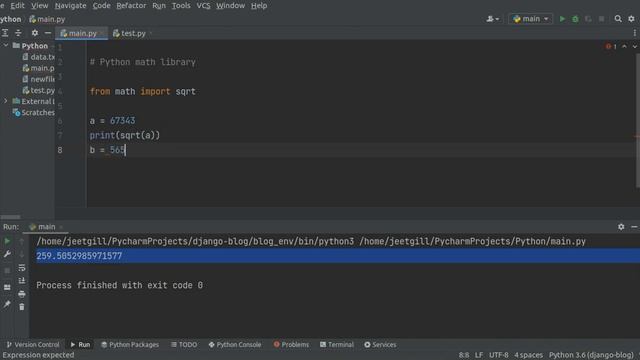Click the Stop square in Run panel
The height and width of the screenshot is (360, 640).
[7, 270]
